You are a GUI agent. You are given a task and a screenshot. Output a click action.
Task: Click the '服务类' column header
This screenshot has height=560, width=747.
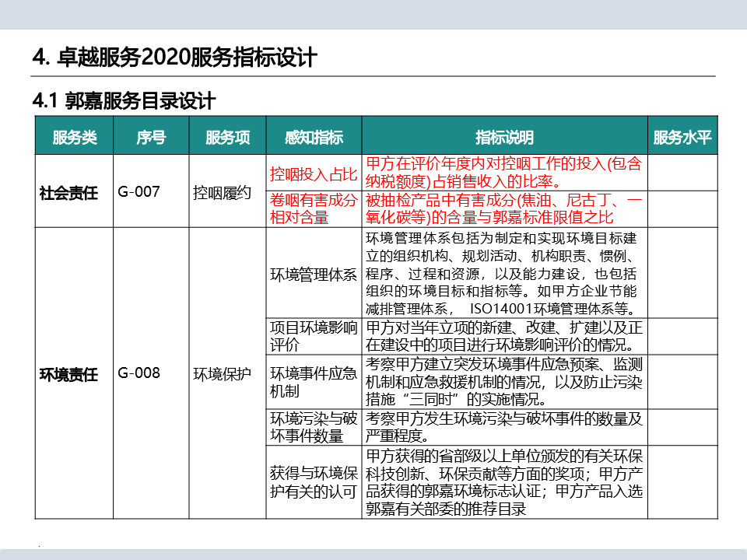[x=75, y=137]
